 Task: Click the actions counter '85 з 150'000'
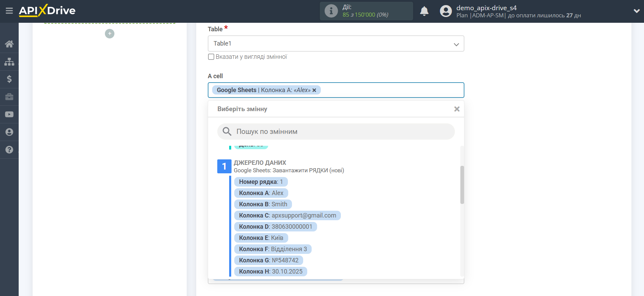[359, 15]
